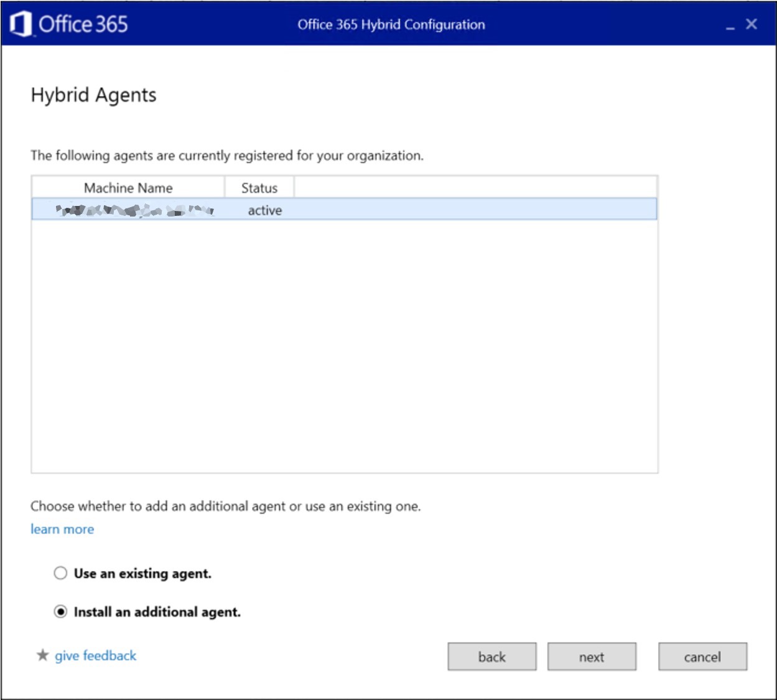
Task: Open the 'give feedback' link
Action: pyautogui.click(x=95, y=655)
